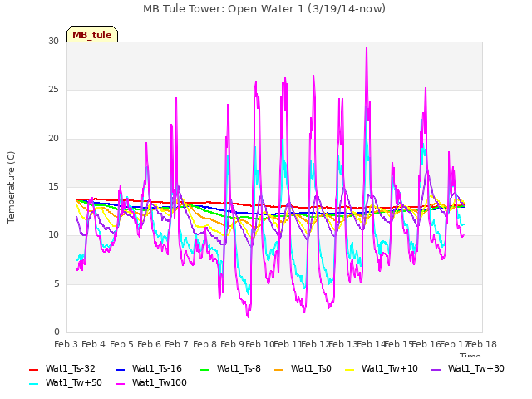Click the 30 y-axis tick label

point(53,41)
